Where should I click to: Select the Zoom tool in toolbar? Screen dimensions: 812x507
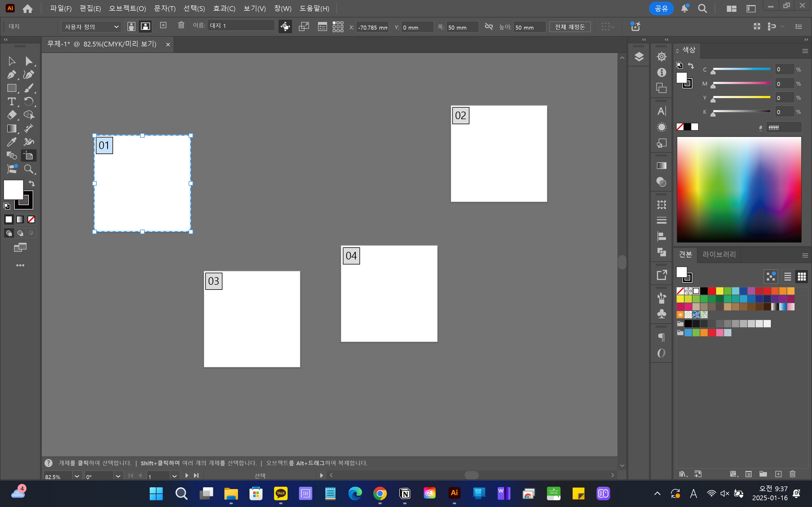click(29, 169)
